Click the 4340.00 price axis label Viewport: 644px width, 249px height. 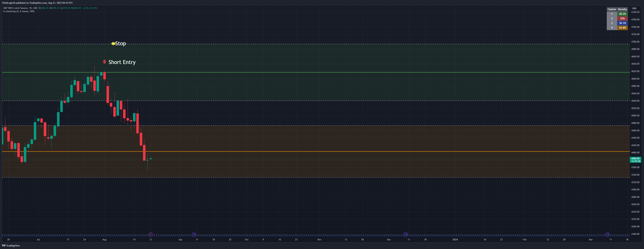635,175
